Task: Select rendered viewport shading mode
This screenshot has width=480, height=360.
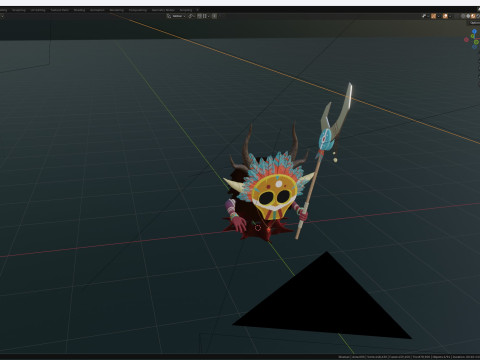Action: tap(478, 16)
